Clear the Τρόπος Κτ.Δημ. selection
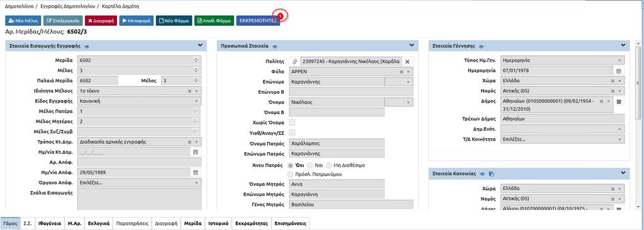 190,142
